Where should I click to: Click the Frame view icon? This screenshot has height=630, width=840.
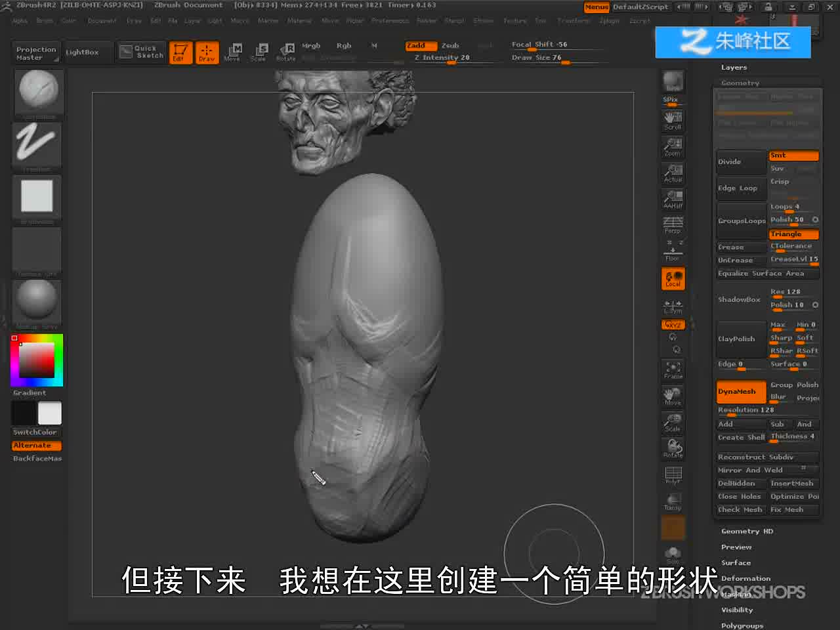click(x=673, y=370)
